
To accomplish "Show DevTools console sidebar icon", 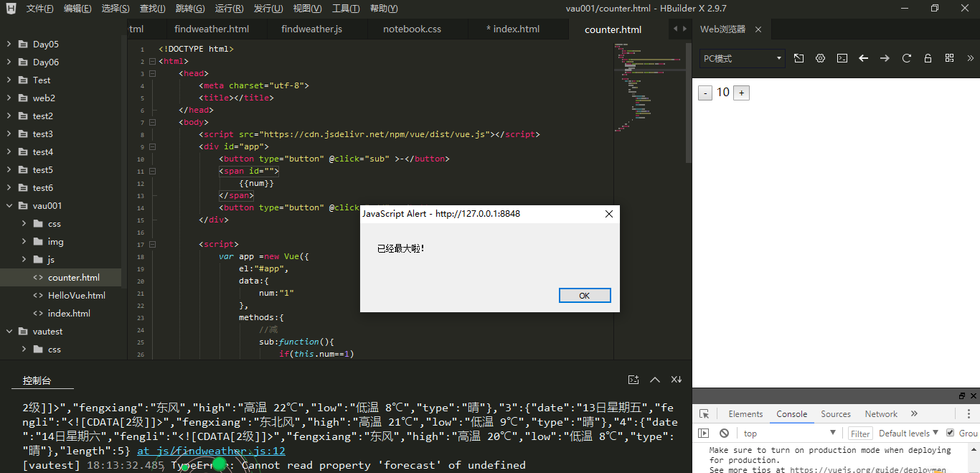I will pos(704,433).
